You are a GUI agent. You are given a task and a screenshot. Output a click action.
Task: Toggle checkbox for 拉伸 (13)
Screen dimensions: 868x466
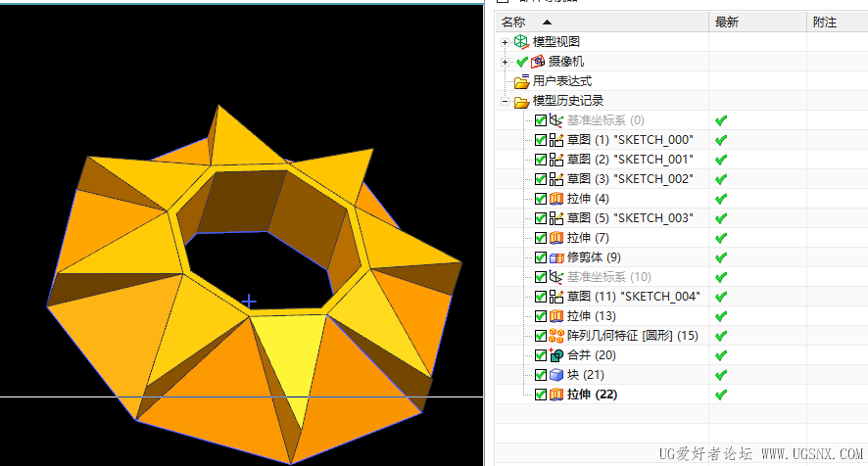coord(541,316)
